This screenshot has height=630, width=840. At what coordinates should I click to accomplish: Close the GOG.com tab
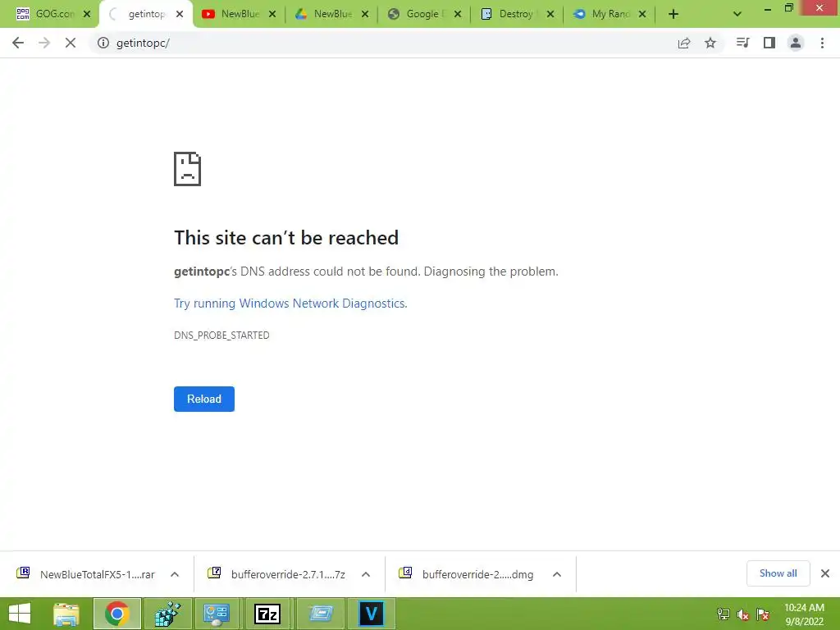(87, 14)
